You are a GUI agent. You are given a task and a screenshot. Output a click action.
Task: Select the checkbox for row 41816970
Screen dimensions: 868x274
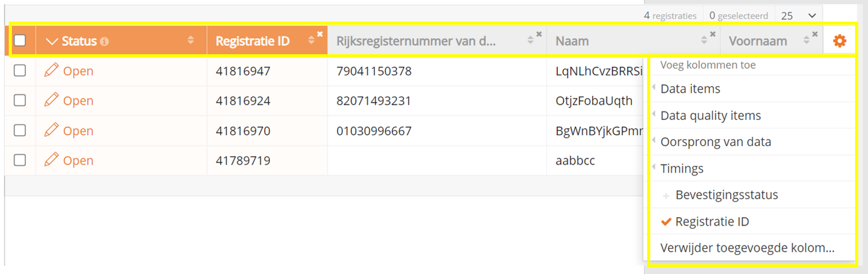pyautogui.click(x=20, y=130)
